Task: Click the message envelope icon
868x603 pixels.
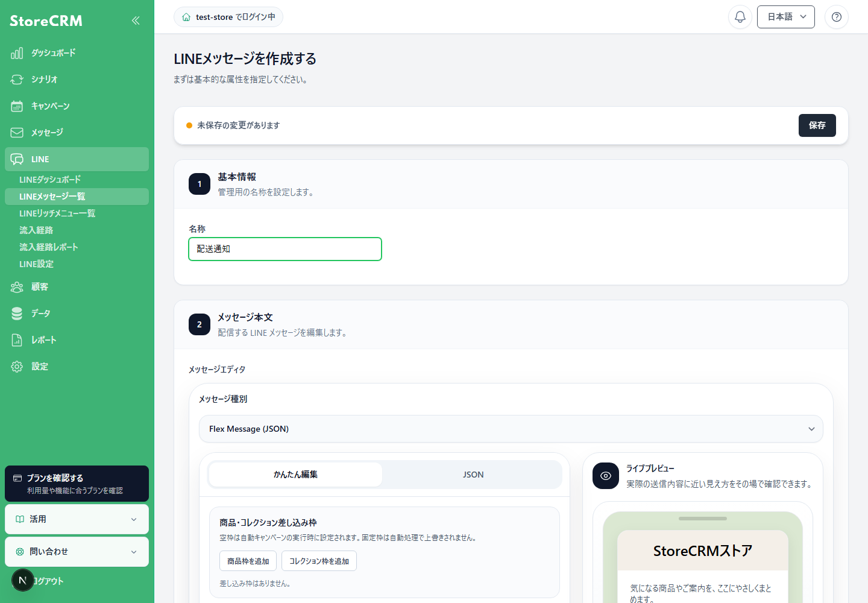Action: click(x=17, y=133)
